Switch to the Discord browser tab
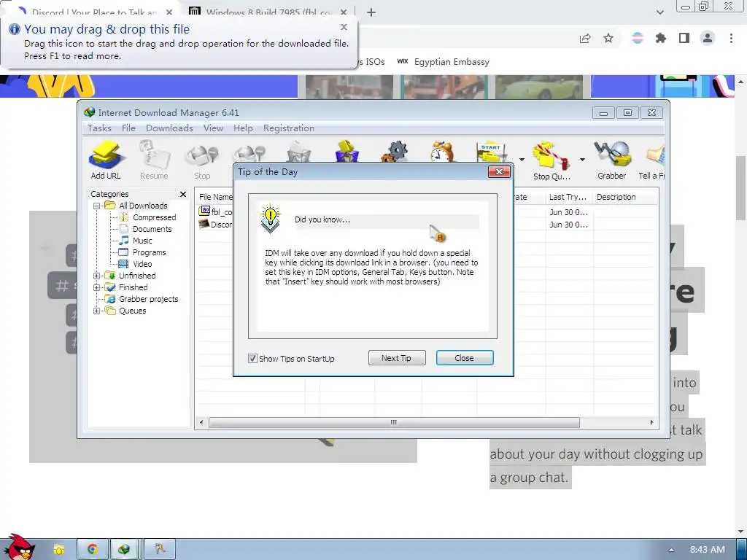The width and height of the screenshot is (747, 560). click(94, 12)
